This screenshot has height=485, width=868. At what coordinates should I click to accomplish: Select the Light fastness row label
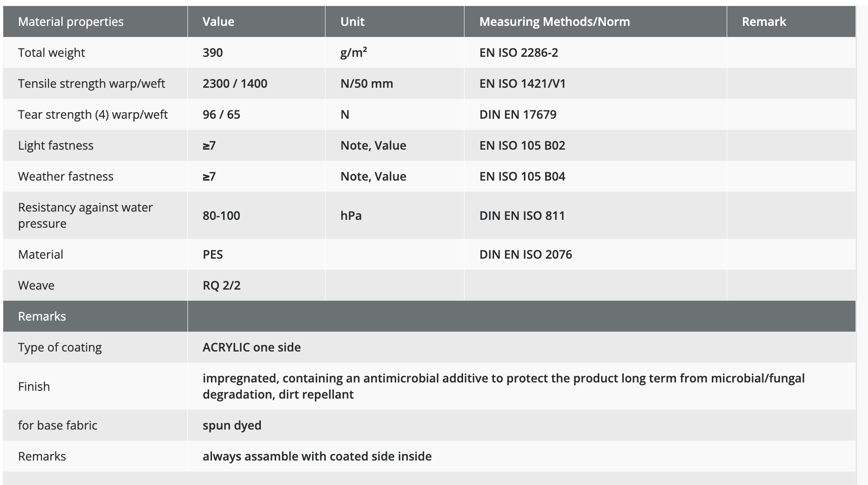click(56, 145)
